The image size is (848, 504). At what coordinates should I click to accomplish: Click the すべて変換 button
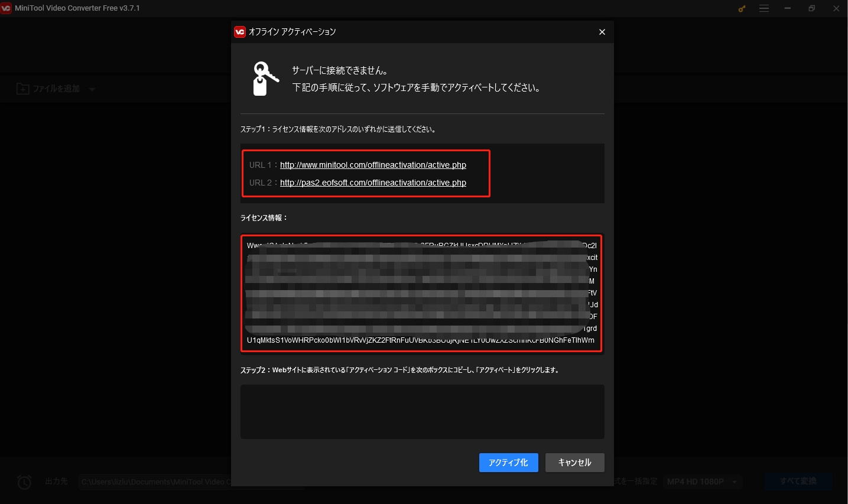[798, 481]
